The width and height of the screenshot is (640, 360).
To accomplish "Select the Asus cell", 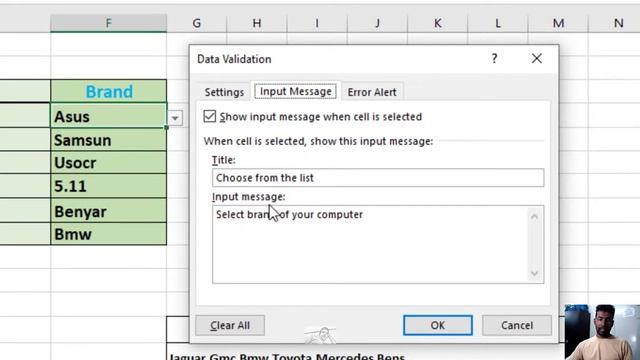I will [x=109, y=116].
